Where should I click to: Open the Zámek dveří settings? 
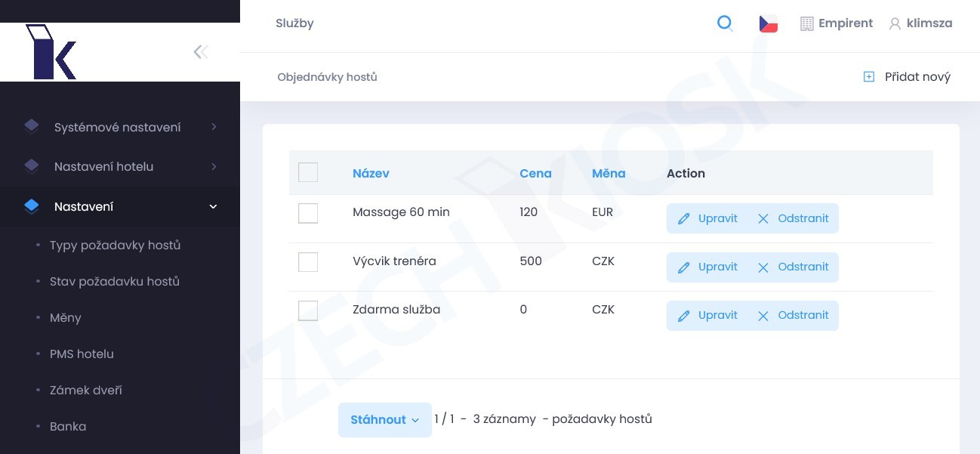pyautogui.click(x=86, y=390)
